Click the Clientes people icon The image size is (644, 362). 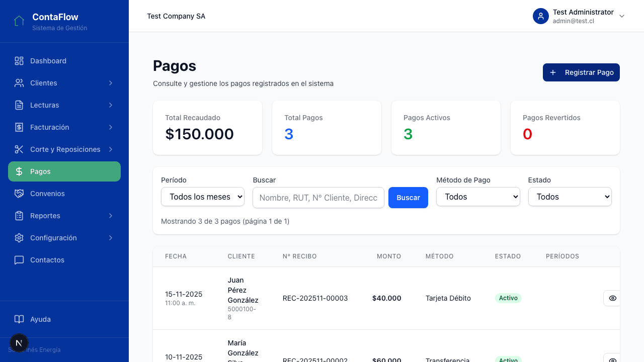(19, 83)
